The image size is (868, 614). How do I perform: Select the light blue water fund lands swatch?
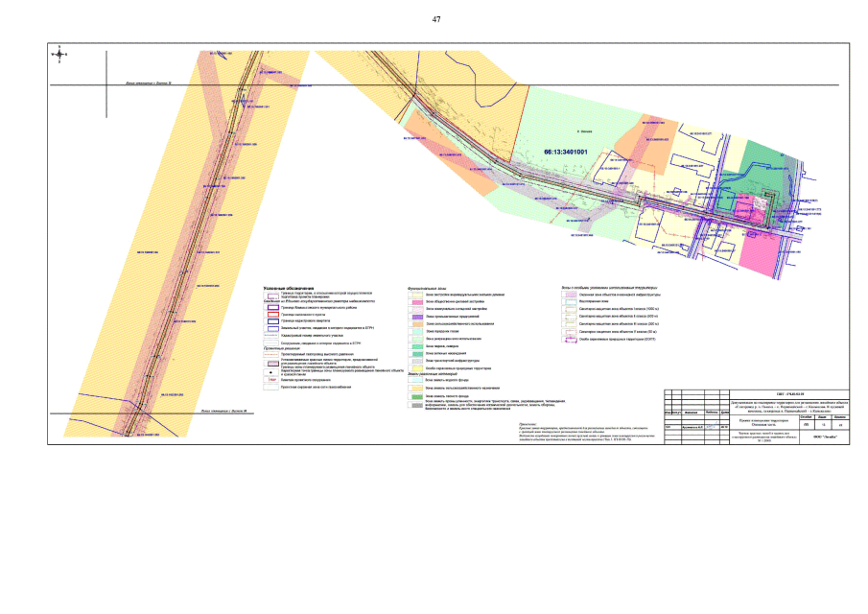(416, 381)
